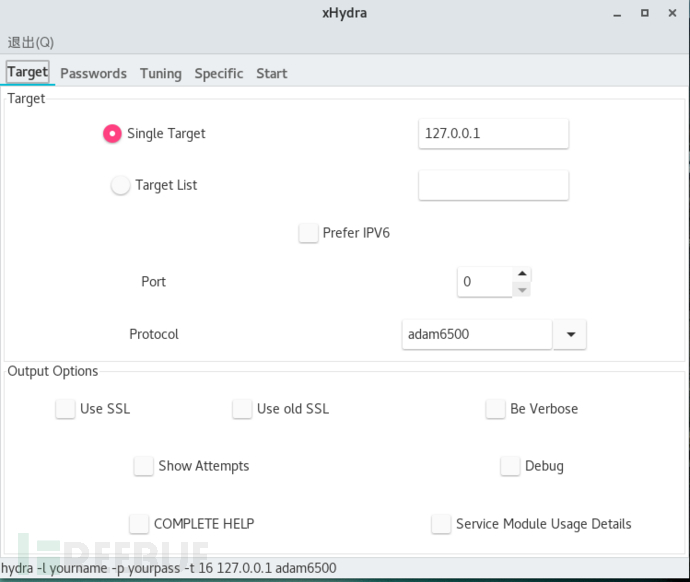Minimize the xHydra window
The image size is (690, 582).
click(617, 14)
